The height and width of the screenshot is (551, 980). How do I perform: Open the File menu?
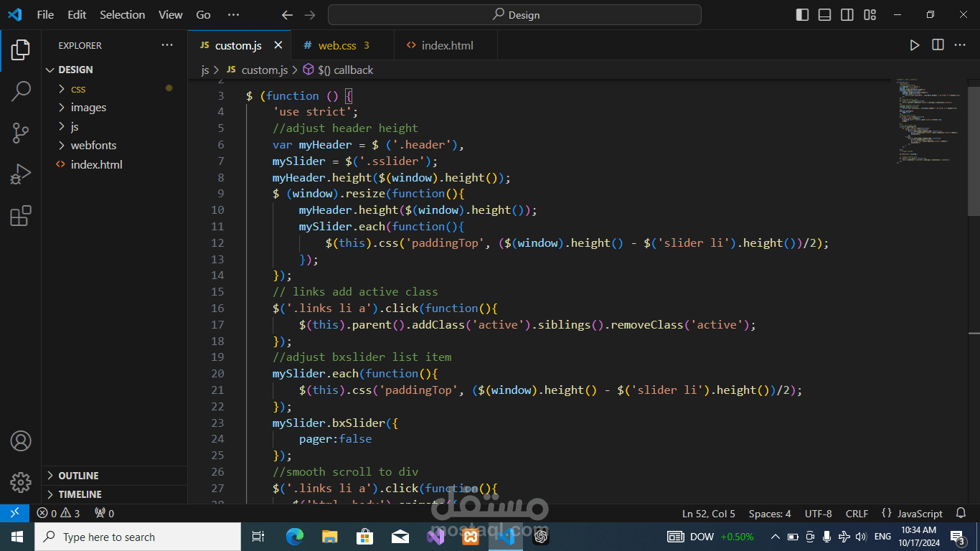(45, 14)
